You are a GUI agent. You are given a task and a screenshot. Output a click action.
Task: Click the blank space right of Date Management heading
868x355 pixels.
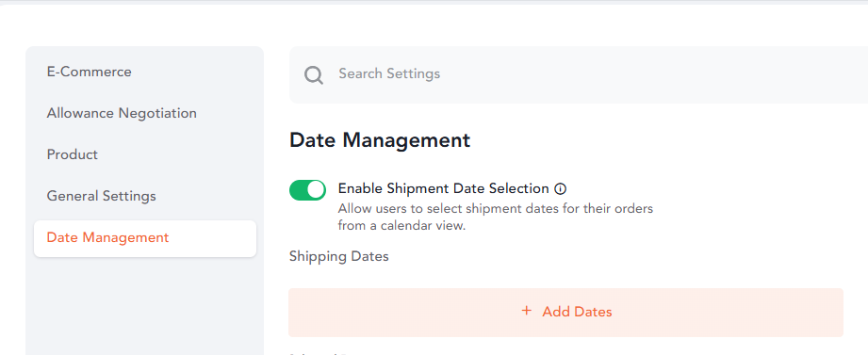click(664, 140)
